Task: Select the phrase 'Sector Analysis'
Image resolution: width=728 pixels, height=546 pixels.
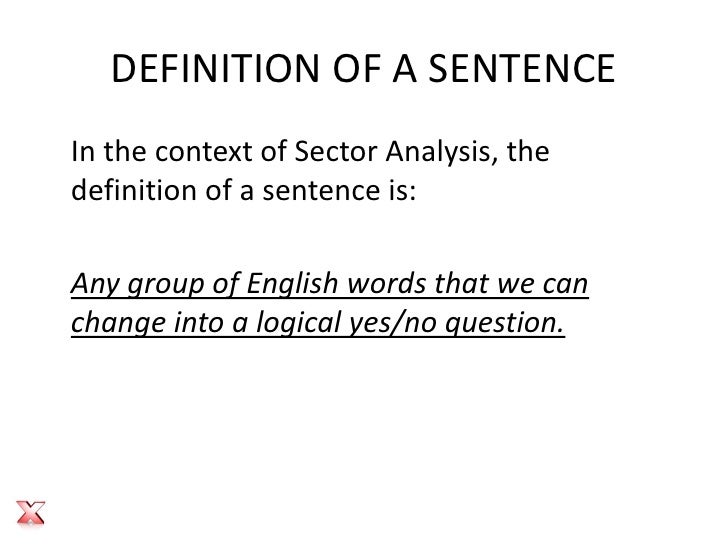Action: click(392, 152)
